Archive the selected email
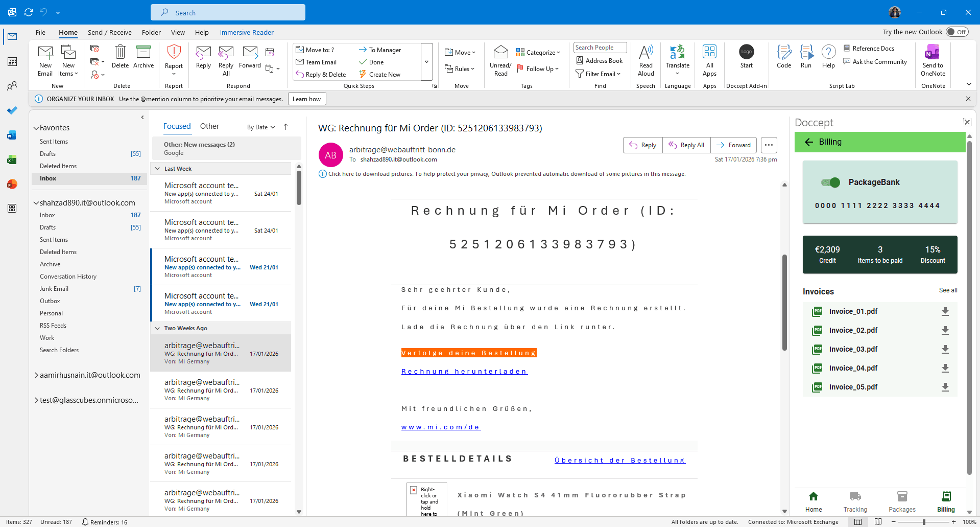This screenshot has width=980, height=527. [x=144, y=57]
